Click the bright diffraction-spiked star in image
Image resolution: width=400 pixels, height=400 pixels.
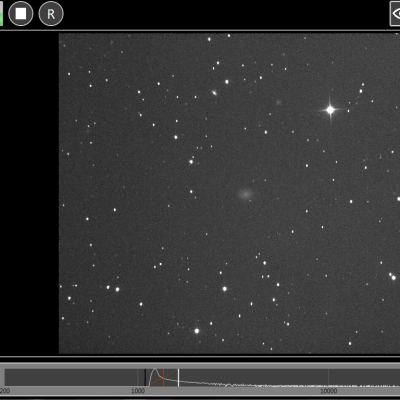click(330, 110)
